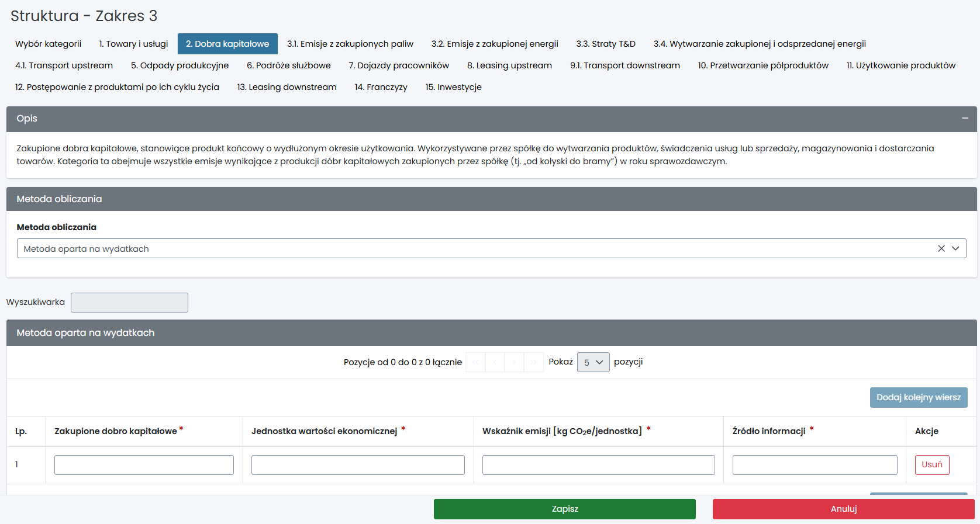Open the 6. Podróże służbowe tab

[288, 65]
